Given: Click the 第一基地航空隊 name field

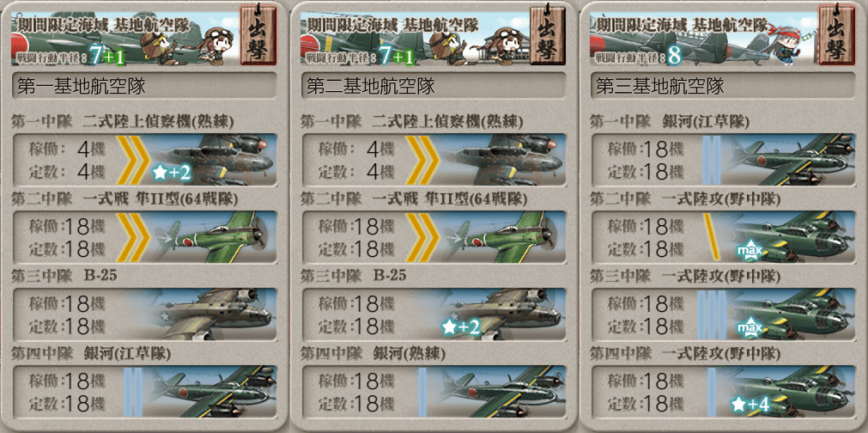Looking at the screenshot, I should pyautogui.click(x=144, y=86).
